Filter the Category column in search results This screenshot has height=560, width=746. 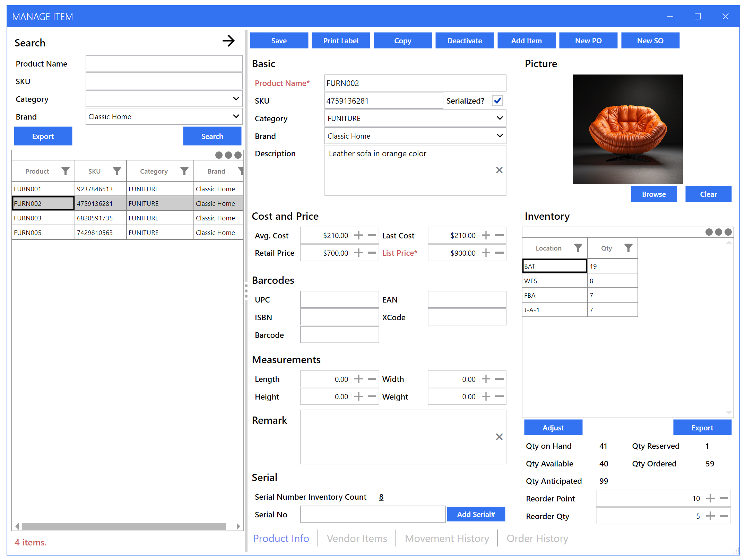(184, 171)
